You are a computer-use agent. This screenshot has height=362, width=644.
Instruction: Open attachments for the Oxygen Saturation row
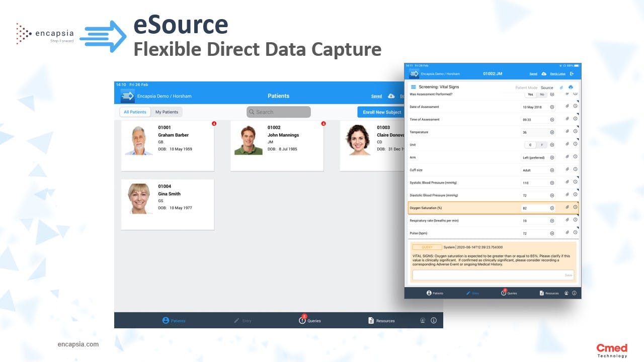[x=567, y=207]
